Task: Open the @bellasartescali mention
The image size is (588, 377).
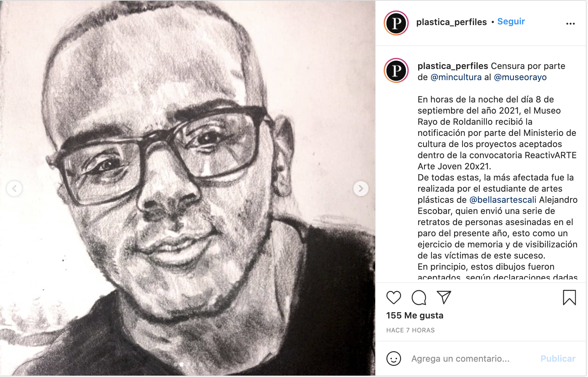Action: tap(503, 200)
